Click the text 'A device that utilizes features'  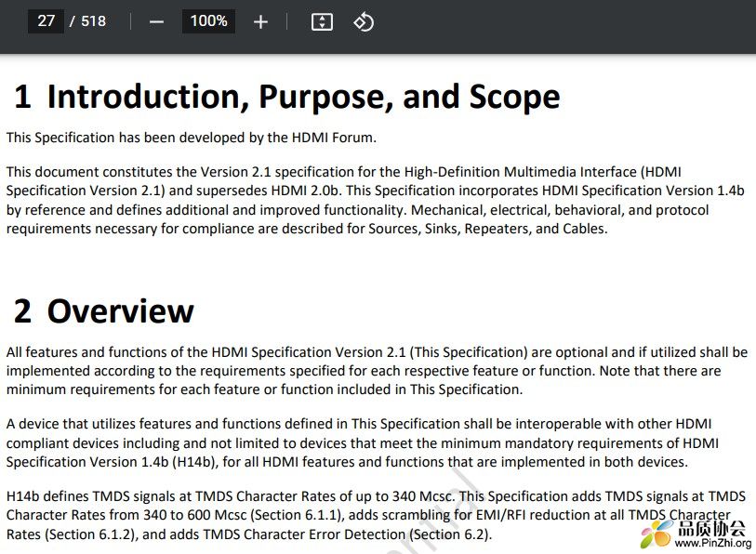click(99, 424)
